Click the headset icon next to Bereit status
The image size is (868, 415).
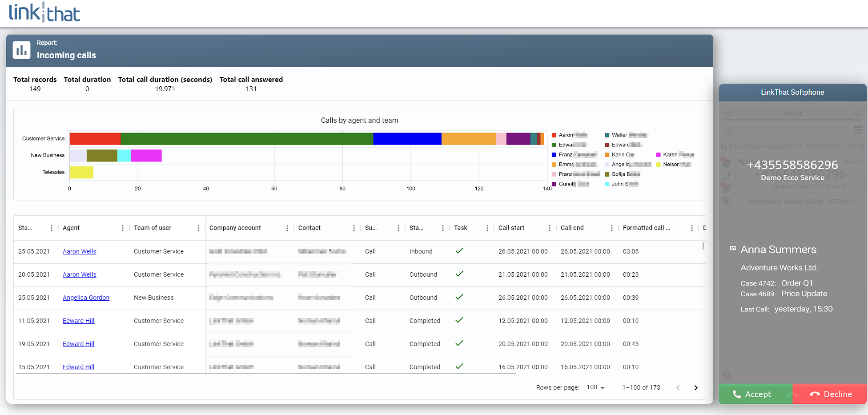[x=730, y=113]
